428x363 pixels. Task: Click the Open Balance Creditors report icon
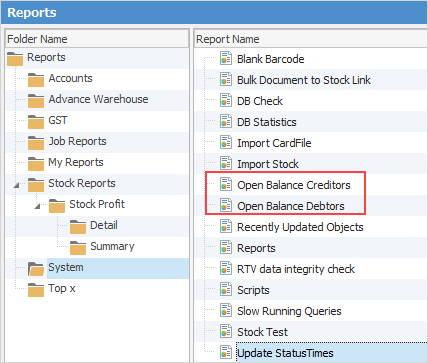(x=226, y=185)
